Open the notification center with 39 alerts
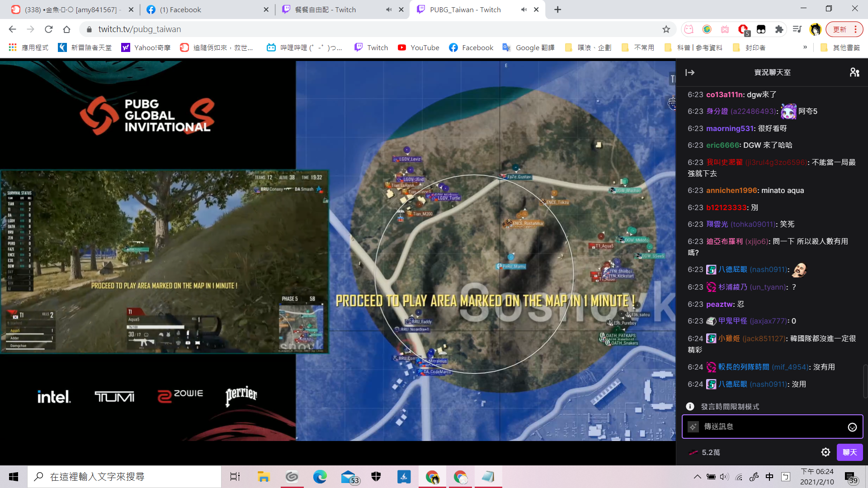 coord(851,477)
